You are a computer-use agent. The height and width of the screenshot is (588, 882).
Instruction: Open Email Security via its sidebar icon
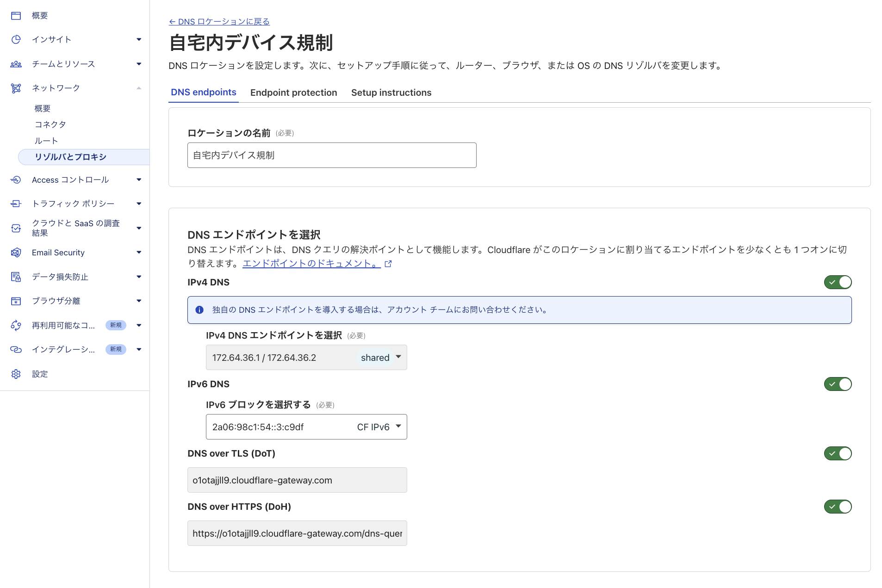(x=16, y=253)
